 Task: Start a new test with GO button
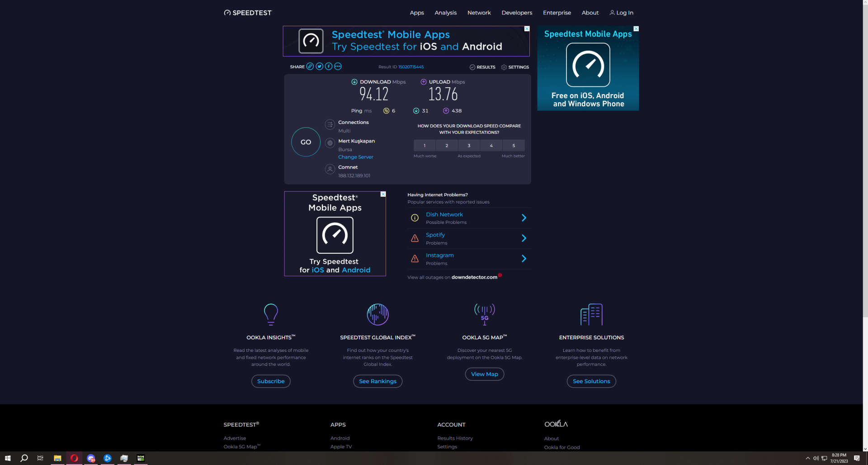(x=306, y=142)
